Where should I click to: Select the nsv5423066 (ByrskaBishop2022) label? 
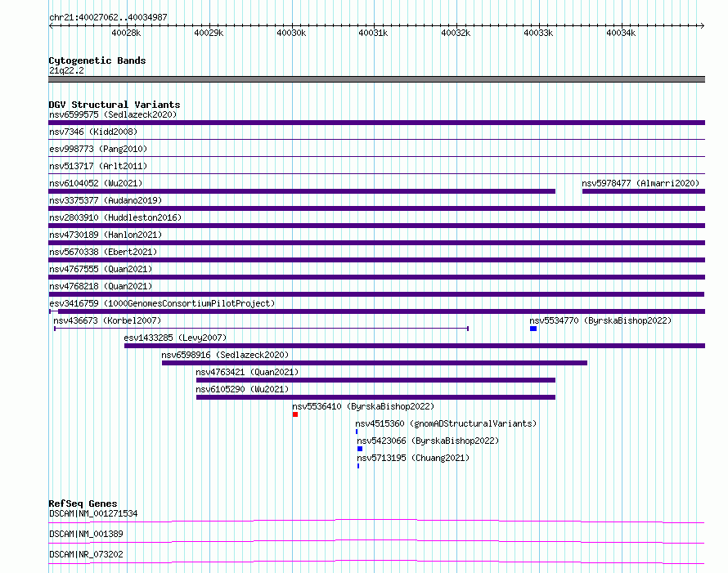coord(428,441)
